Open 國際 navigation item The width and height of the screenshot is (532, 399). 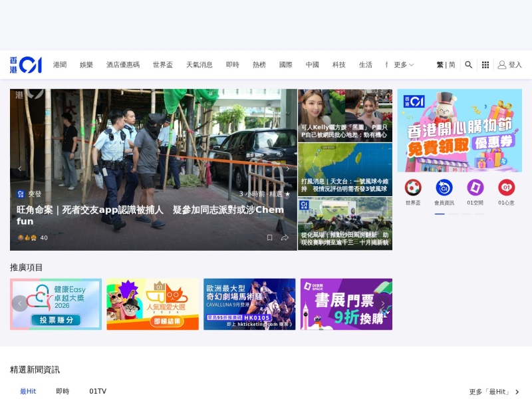click(286, 65)
